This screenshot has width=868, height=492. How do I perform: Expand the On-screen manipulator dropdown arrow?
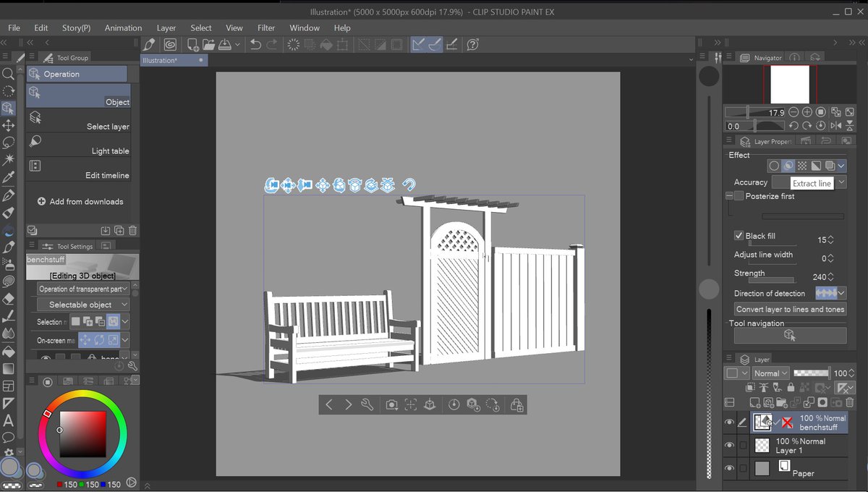click(125, 340)
